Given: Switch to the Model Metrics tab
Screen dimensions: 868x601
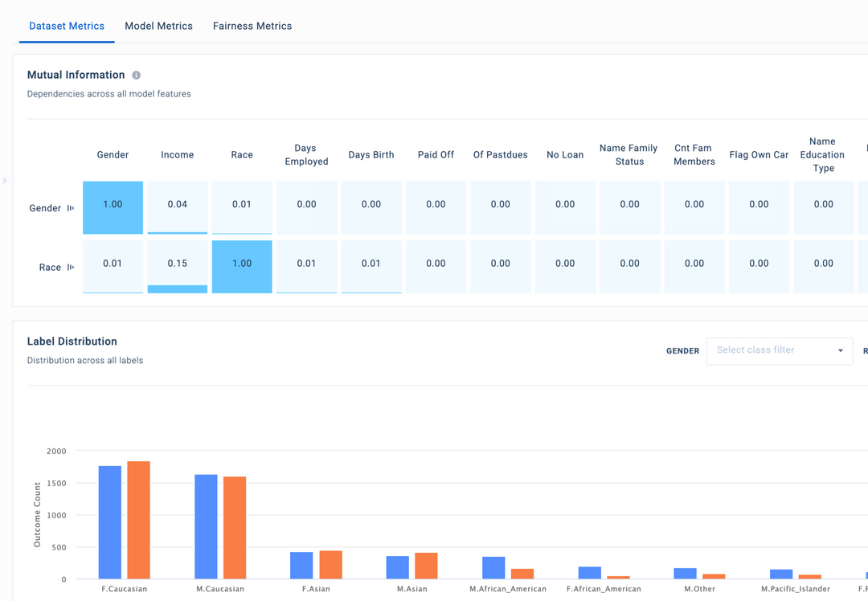Looking at the screenshot, I should coord(158,26).
